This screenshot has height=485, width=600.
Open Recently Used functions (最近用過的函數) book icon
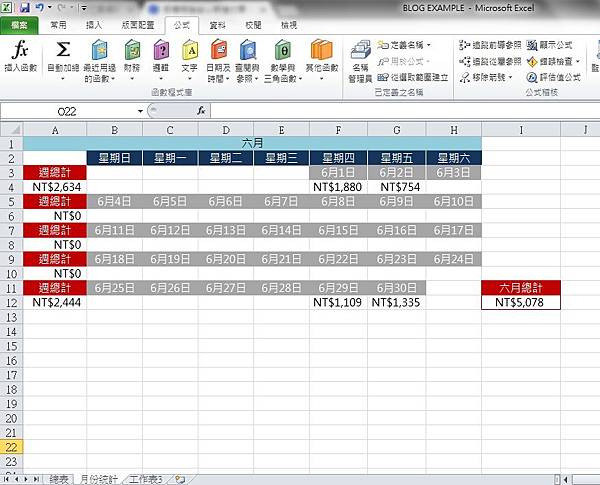99,50
